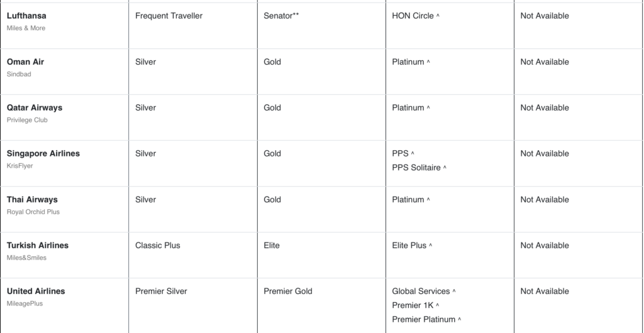The height and width of the screenshot is (333, 644).
Task: Click Premier 1K tier text
Action: pyautogui.click(x=413, y=305)
